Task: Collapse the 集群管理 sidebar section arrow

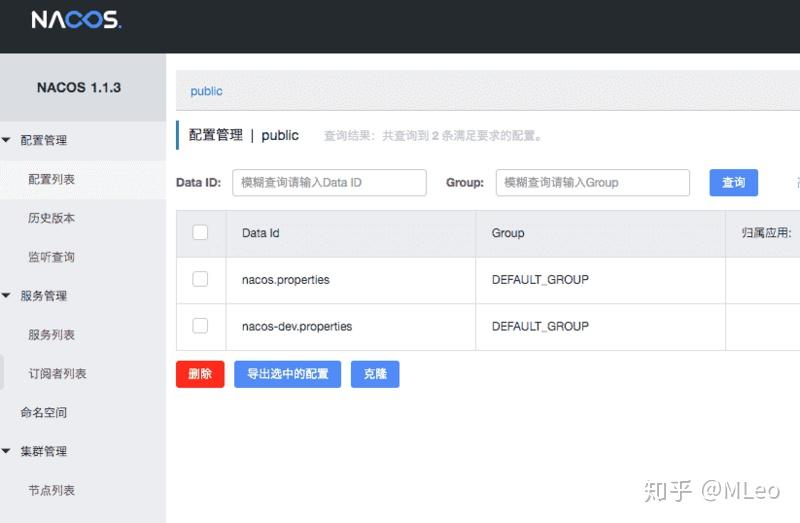Action: pyautogui.click(x=6, y=451)
